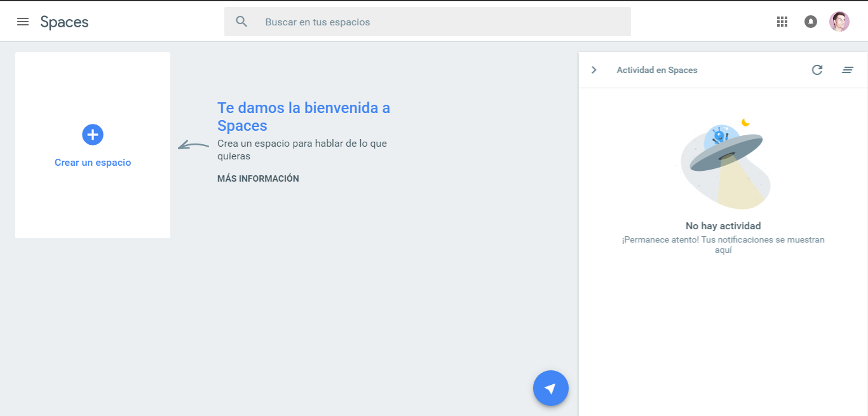Click the blue paper-plane floating button

coord(551,388)
